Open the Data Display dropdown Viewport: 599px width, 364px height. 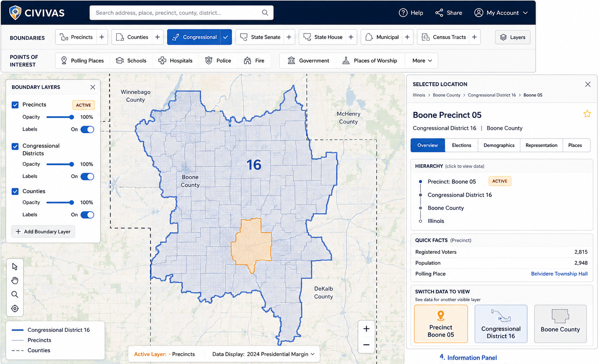click(264, 354)
